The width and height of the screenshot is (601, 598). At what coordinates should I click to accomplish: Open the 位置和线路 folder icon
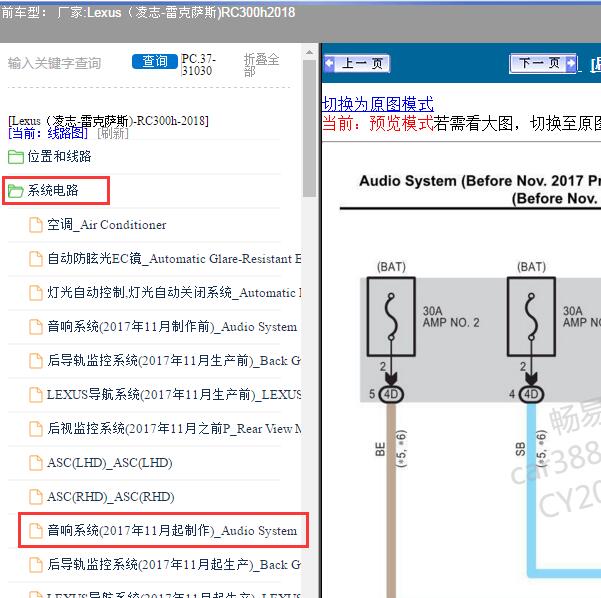(x=16, y=157)
